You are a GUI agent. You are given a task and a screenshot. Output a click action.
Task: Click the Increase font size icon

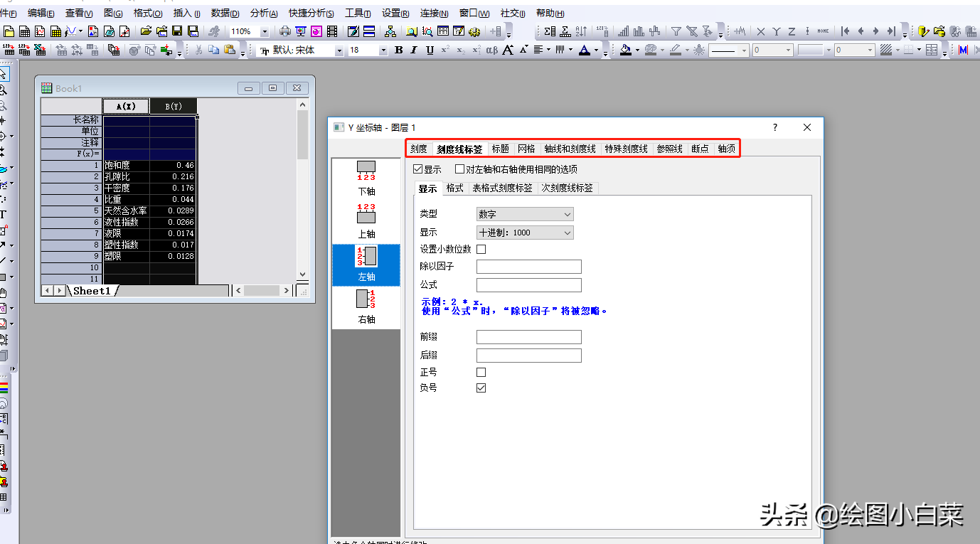tap(508, 50)
